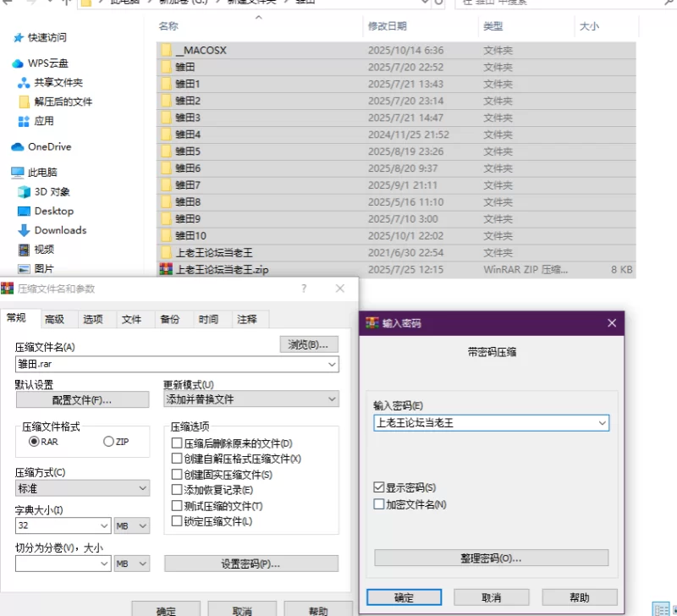Open WPS云盘 cloud icon
677x616 pixels.
[18, 63]
